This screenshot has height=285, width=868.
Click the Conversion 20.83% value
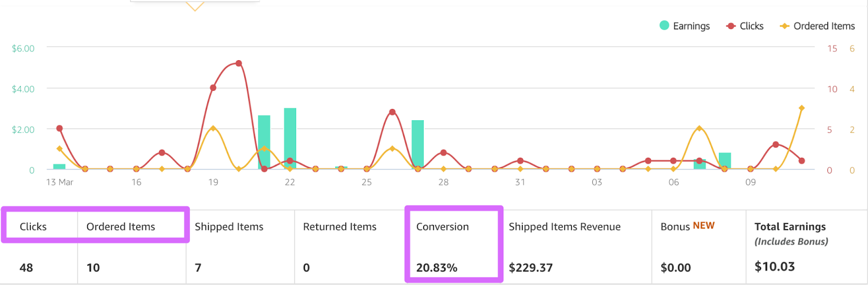437,268
